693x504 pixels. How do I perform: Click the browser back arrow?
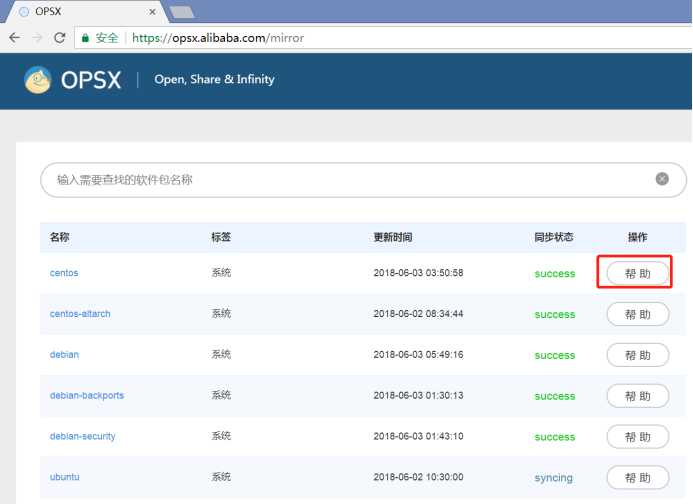click(x=15, y=38)
